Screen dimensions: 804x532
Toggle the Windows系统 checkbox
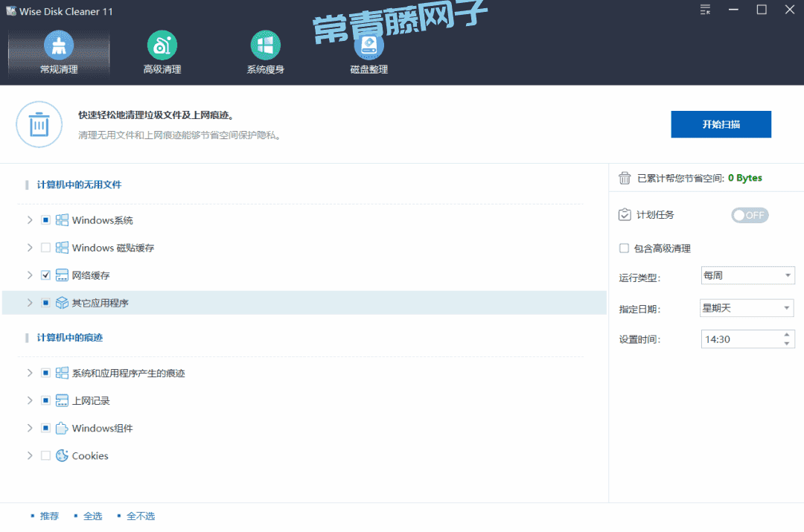coord(45,220)
